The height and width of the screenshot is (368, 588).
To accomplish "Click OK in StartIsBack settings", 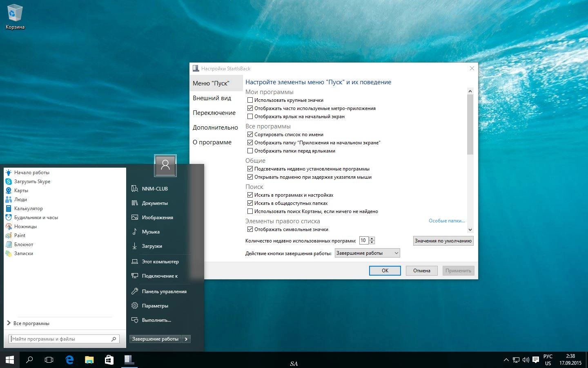I will click(x=385, y=271).
